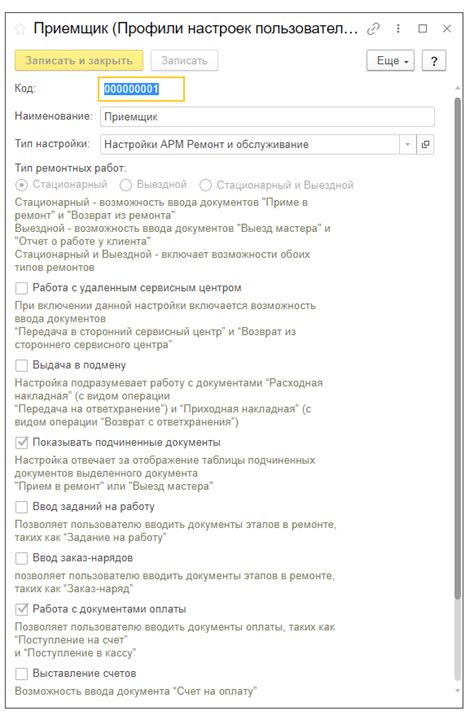Click into the Наименование field
This screenshot has height=711, width=474.
click(267, 117)
